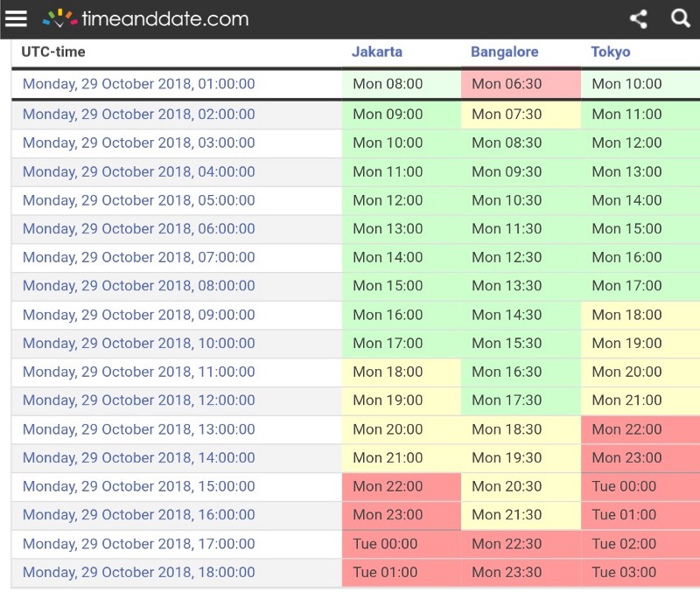700x592 pixels.
Task: Open the search magnifier icon
Action: (681, 18)
